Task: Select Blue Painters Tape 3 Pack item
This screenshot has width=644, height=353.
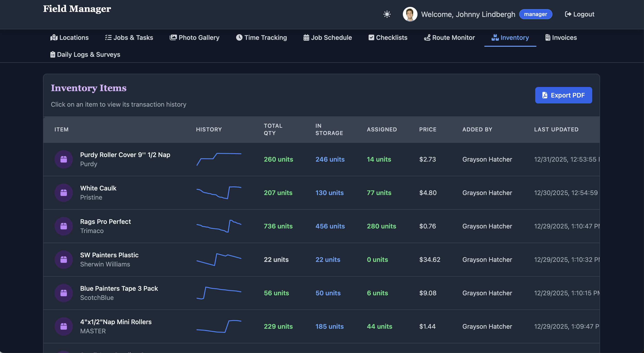Action: pos(119,288)
